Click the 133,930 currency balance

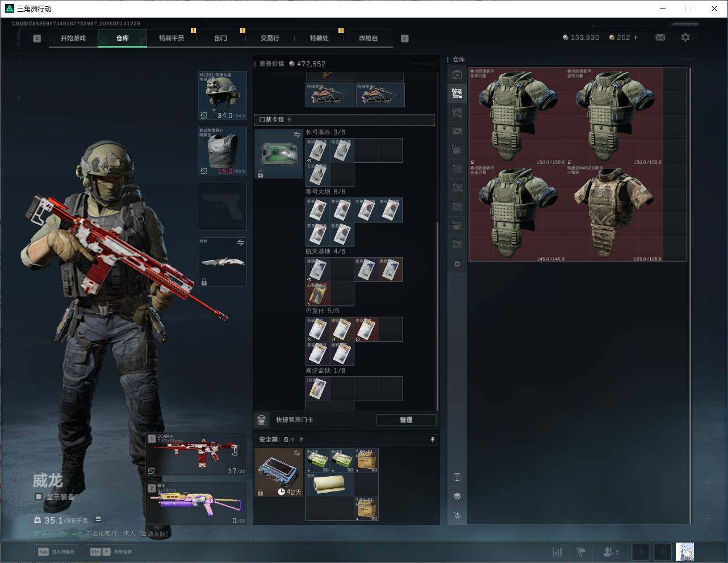click(x=581, y=37)
